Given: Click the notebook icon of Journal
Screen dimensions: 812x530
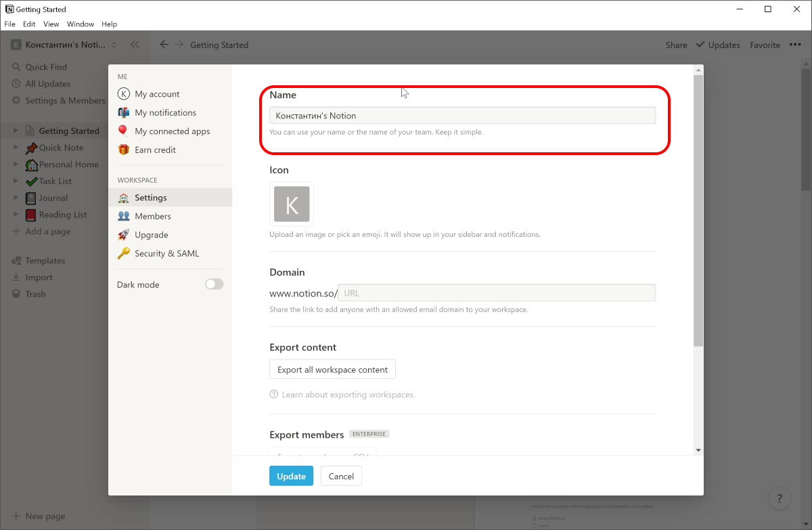Looking at the screenshot, I should pyautogui.click(x=31, y=198).
